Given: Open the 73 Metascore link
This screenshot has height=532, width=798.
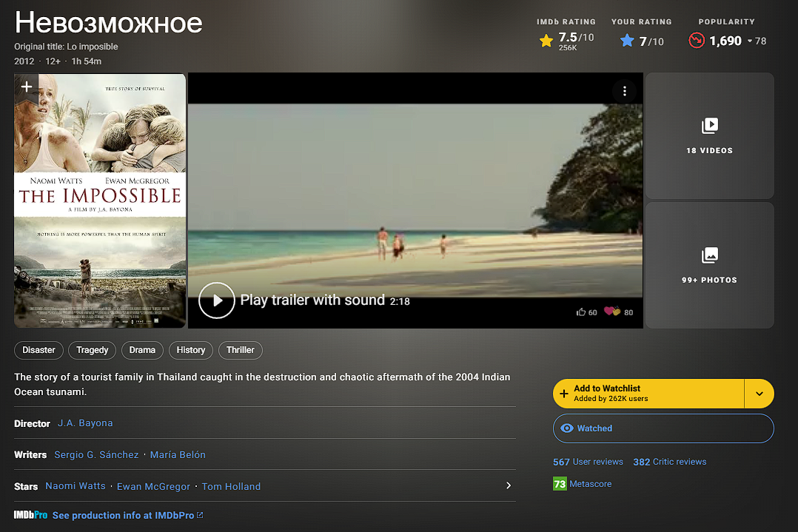Looking at the screenshot, I should click(582, 484).
